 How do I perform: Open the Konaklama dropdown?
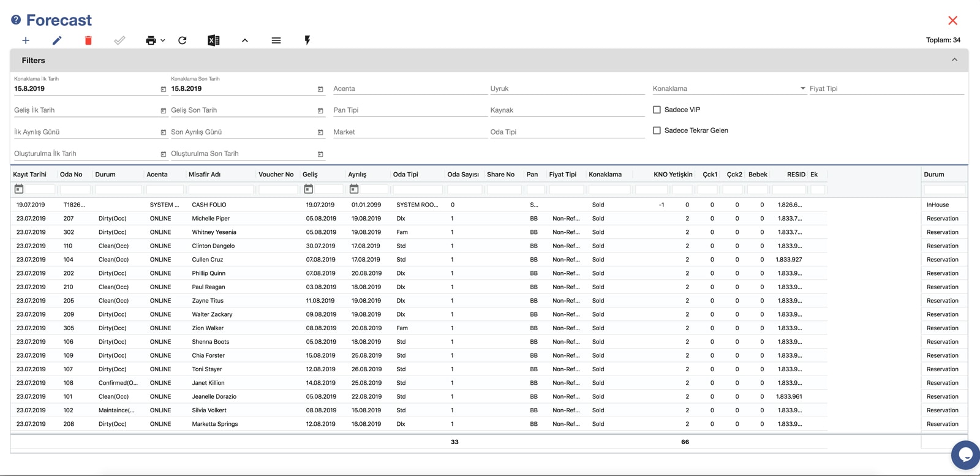click(729, 89)
